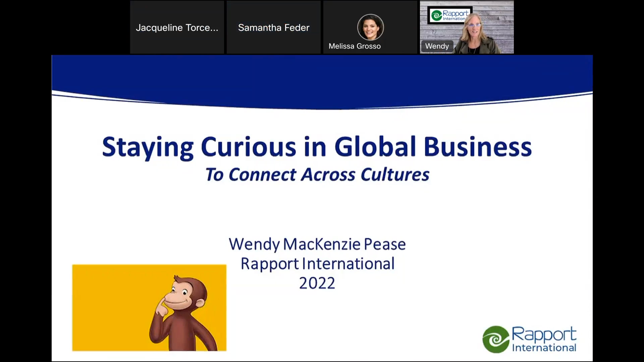This screenshot has height=362, width=644.
Task: Select Samantha Feder participant tile
Action: click(273, 27)
